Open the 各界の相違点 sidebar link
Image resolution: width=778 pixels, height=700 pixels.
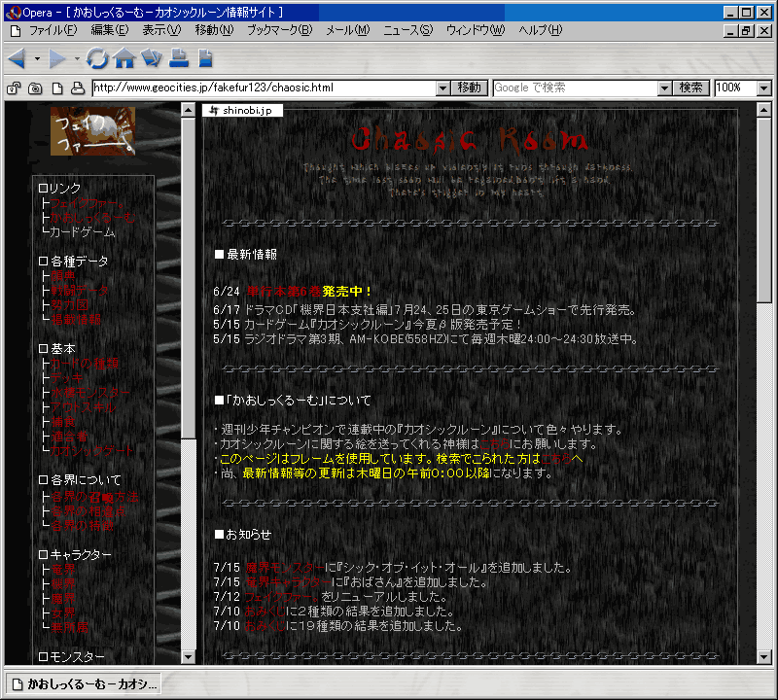coord(88,511)
